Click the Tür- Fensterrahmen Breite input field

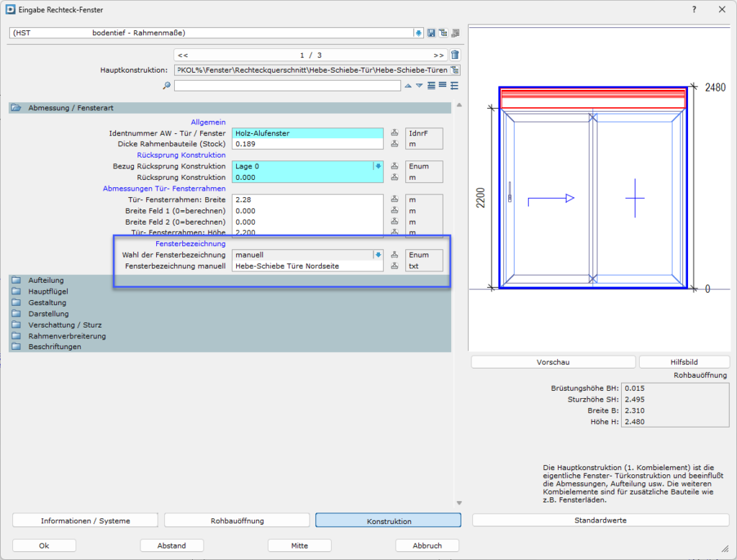pos(307,199)
